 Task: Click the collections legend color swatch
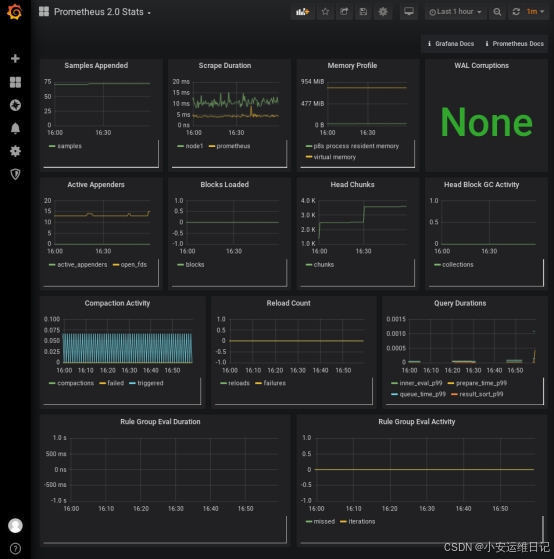(437, 265)
